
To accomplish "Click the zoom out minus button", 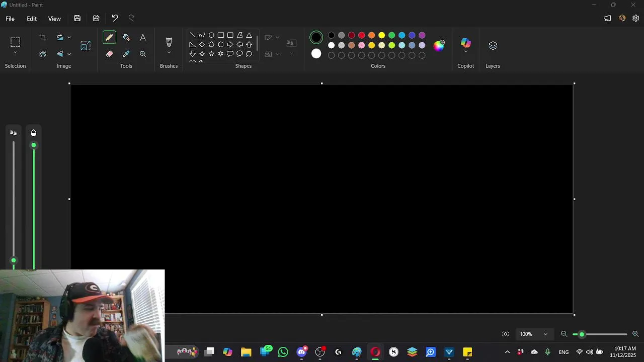I will (x=564, y=334).
